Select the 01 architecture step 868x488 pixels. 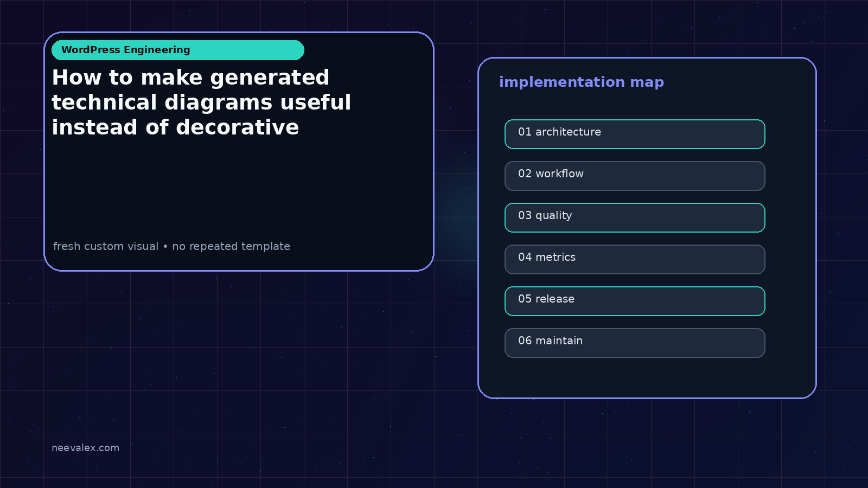pyautogui.click(x=635, y=134)
